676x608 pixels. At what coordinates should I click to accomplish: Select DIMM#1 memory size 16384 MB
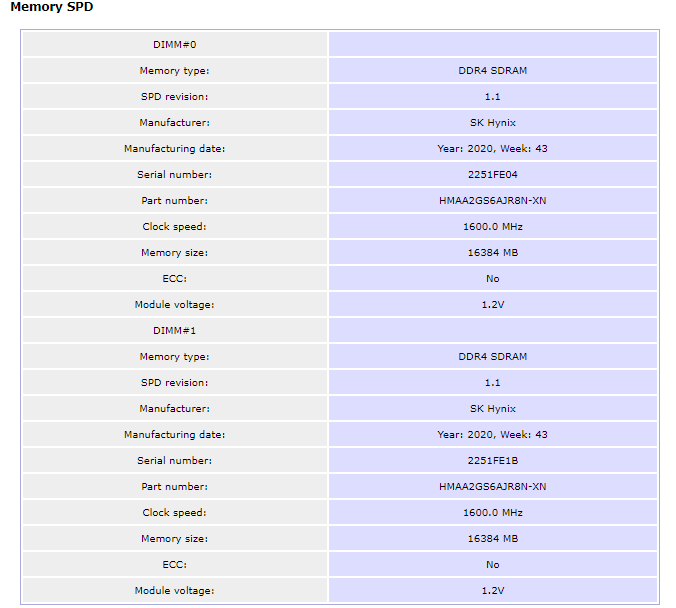493,539
